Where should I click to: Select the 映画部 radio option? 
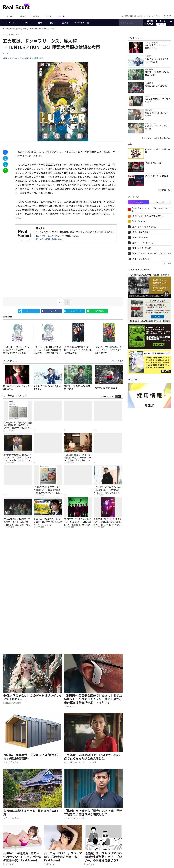coord(145,24)
